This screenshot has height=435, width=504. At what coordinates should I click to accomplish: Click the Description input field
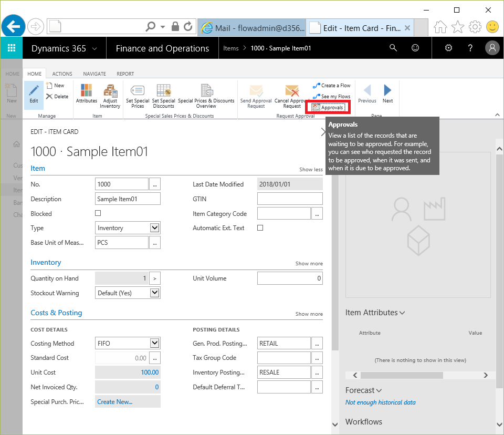pyautogui.click(x=128, y=199)
